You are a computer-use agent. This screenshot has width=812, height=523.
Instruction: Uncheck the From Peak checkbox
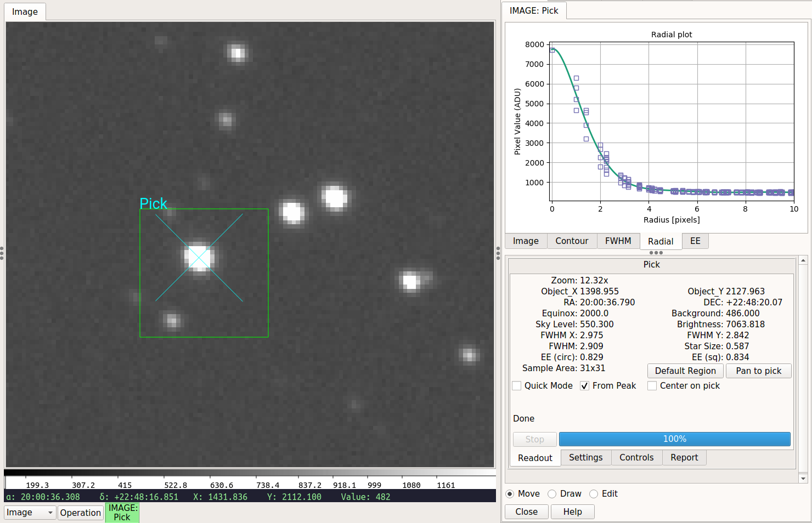tap(585, 386)
